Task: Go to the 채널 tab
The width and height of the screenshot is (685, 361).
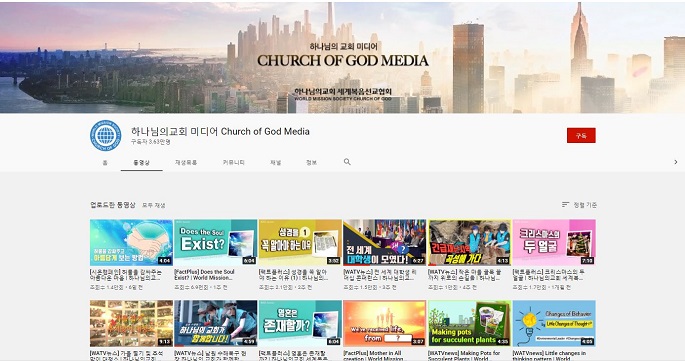Action: 275,163
